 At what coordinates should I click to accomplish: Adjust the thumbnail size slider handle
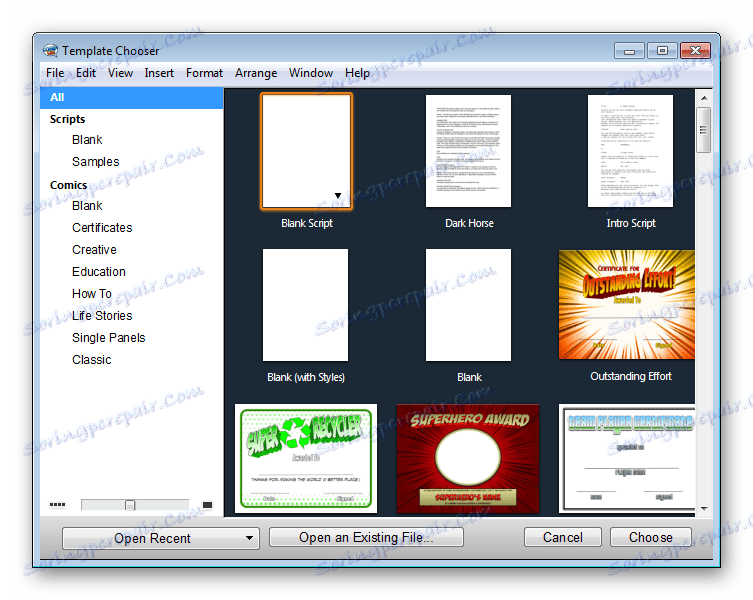130,505
